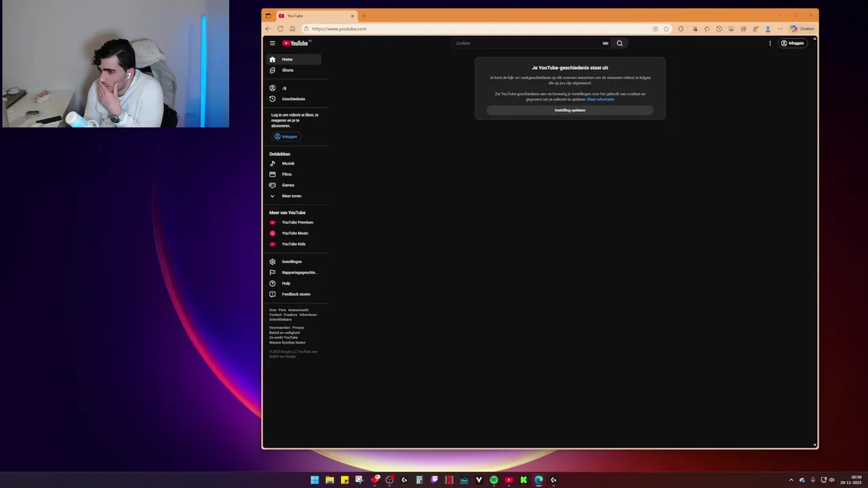Expand Meer tonen in the sidebar
868x488 pixels.
coord(294,196)
